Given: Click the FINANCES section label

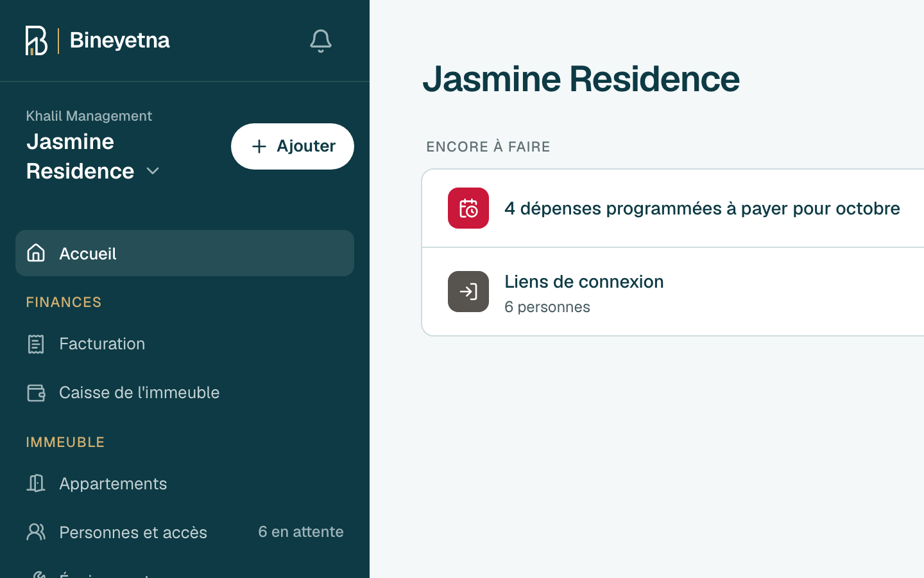Looking at the screenshot, I should click(x=64, y=302).
